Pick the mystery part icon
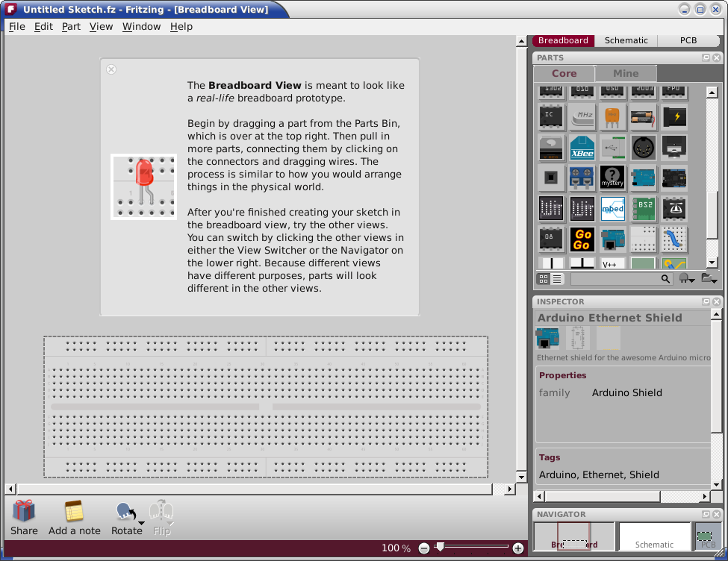This screenshot has height=561, width=728. pos(612,178)
